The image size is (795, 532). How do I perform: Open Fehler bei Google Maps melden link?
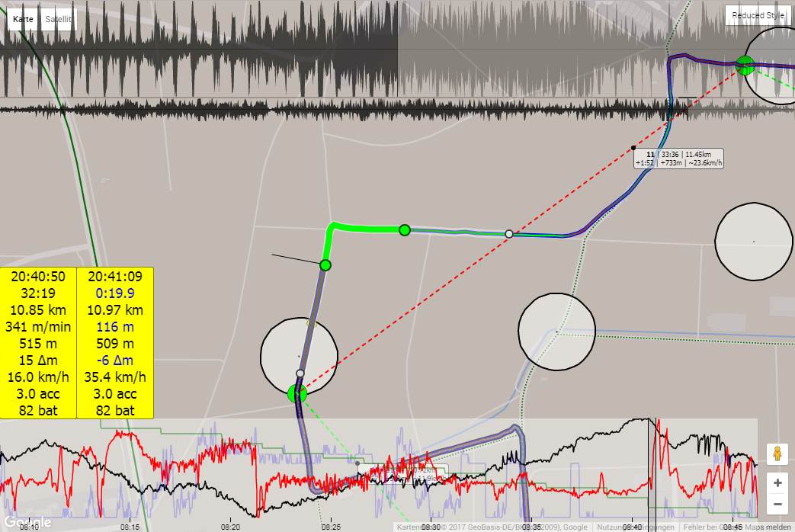[739, 527]
